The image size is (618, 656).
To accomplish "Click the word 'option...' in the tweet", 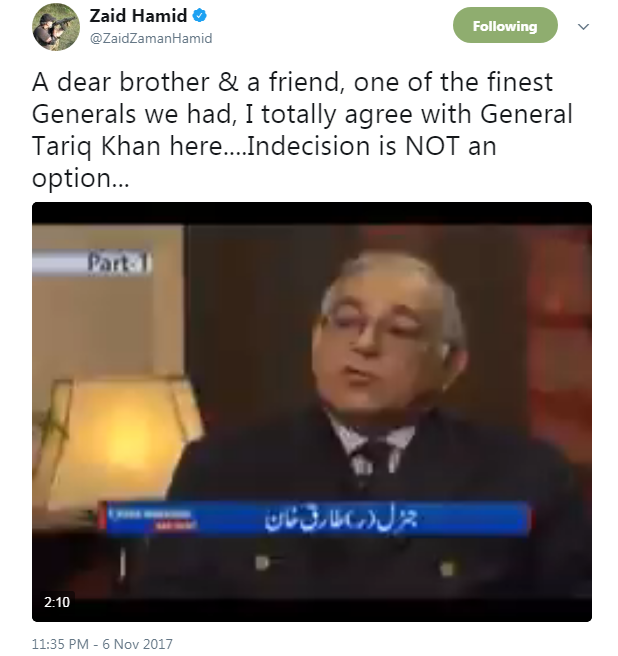I will click(80, 179).
